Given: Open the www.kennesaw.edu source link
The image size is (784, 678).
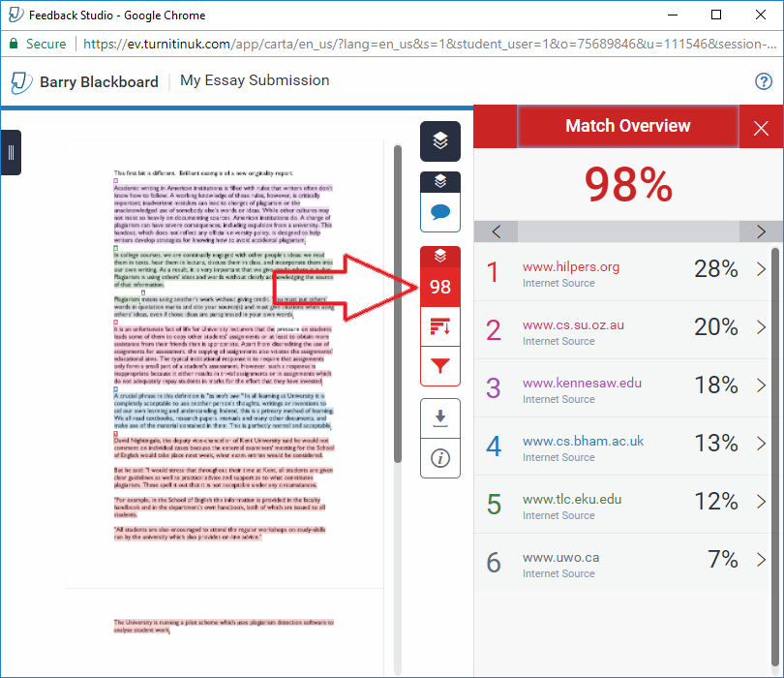Looking at the screenshot, I should tap(581, 382).
